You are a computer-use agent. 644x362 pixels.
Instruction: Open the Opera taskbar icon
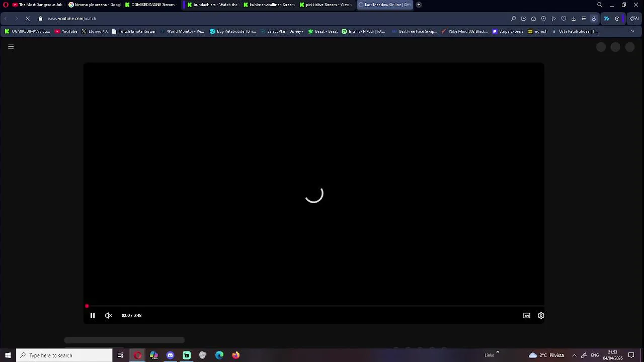(137, 355)
